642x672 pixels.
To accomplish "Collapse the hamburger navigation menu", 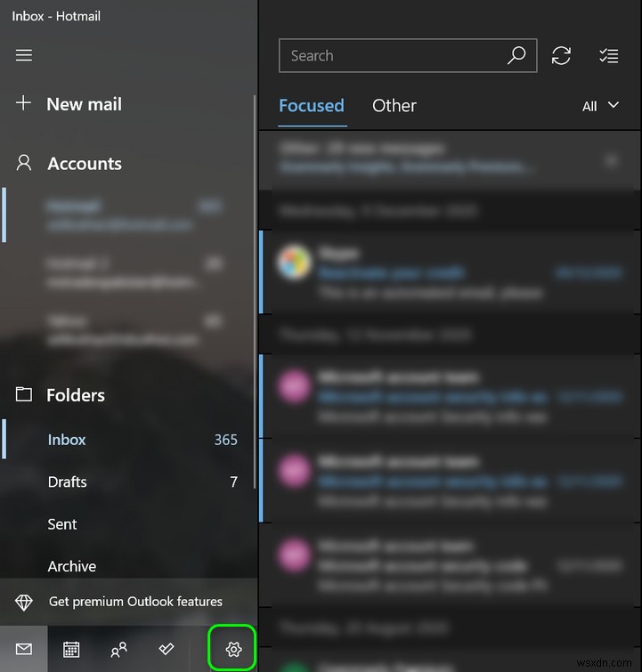I will (x=24, y=55).
